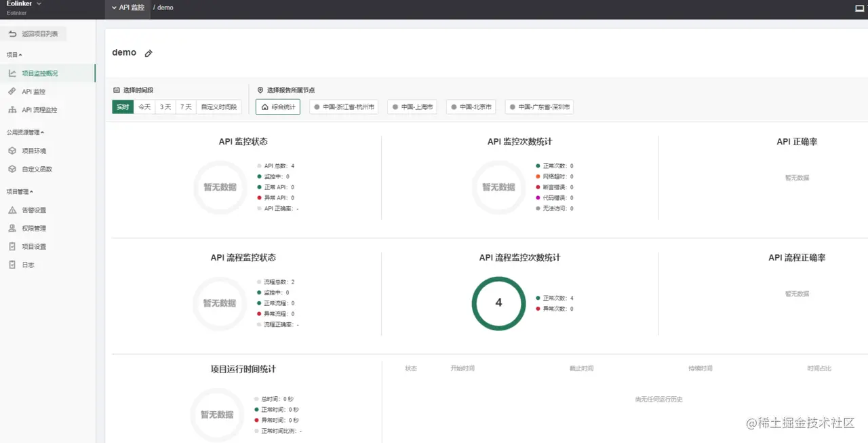The height and width of the screenshot is (443, 868).
Task: Click the 持续时间 column header
Action: click(701, 368)
